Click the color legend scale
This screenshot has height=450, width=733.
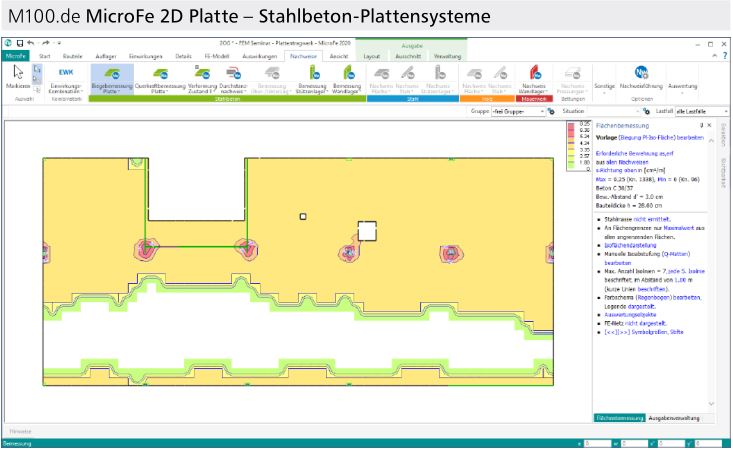click(x=578, y=146)
